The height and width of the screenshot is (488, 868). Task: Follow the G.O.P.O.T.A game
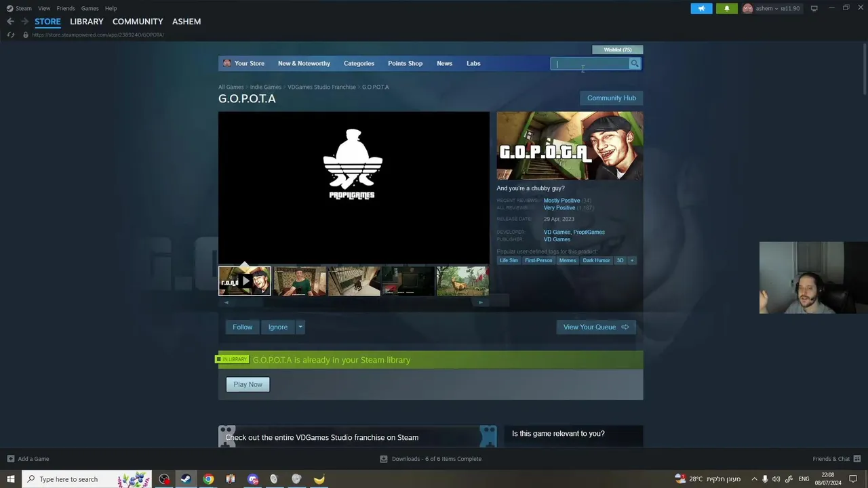pos(242,327)
